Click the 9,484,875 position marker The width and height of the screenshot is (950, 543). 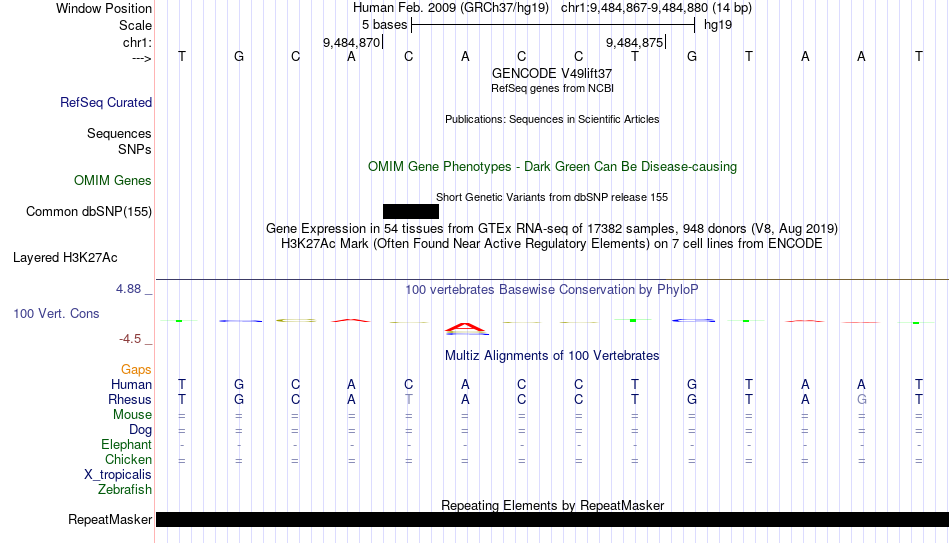point(635,42)
